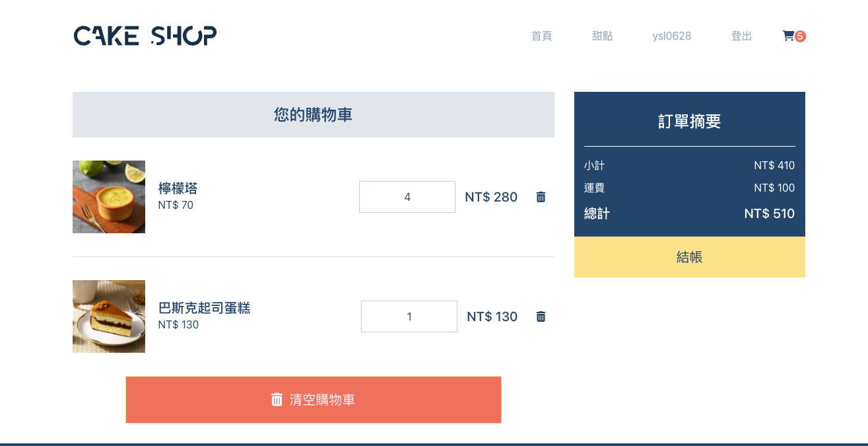This screenshot has width=868, height=446.
Task: Focus the 巴斯克起司蛋糕 quantity field showing 1
Action: 409,316
